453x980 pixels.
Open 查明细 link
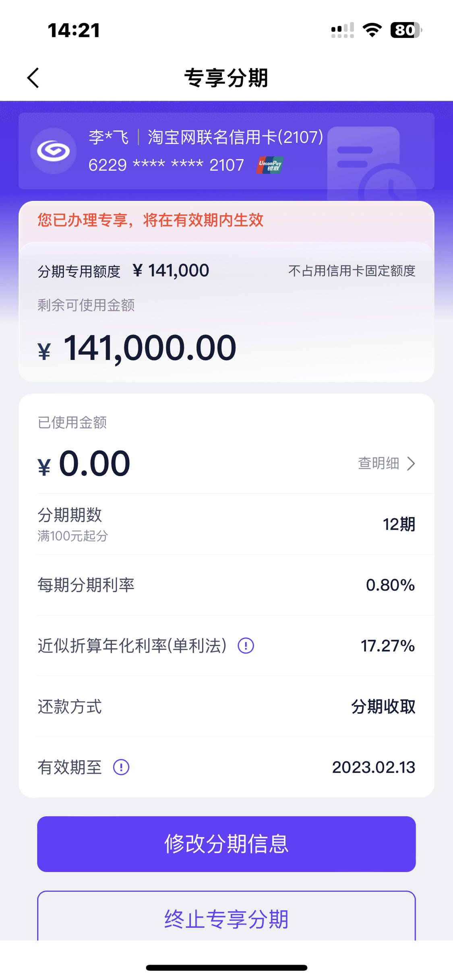pyautogui.click(x=379, y=464)
